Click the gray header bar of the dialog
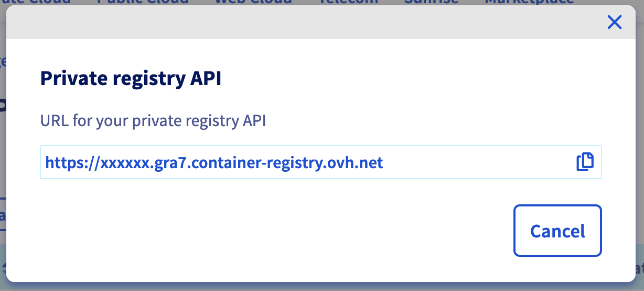 coord(315,22)
